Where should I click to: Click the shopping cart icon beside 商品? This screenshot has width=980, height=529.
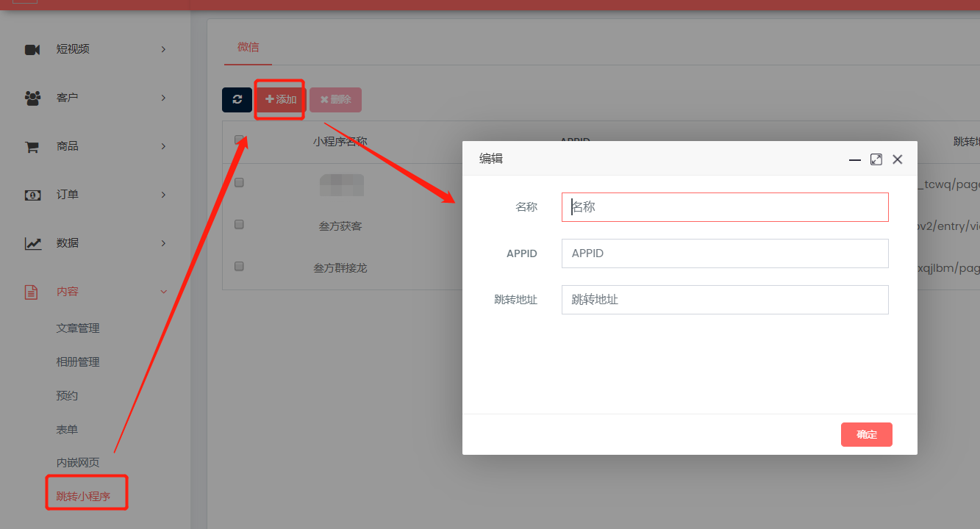32,146
